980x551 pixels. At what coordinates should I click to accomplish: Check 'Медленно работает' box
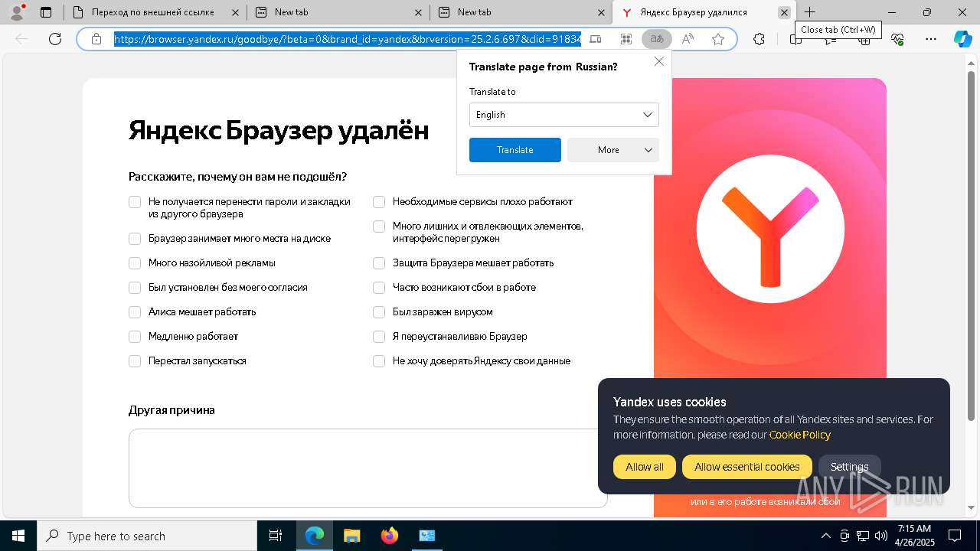[135, 337]
